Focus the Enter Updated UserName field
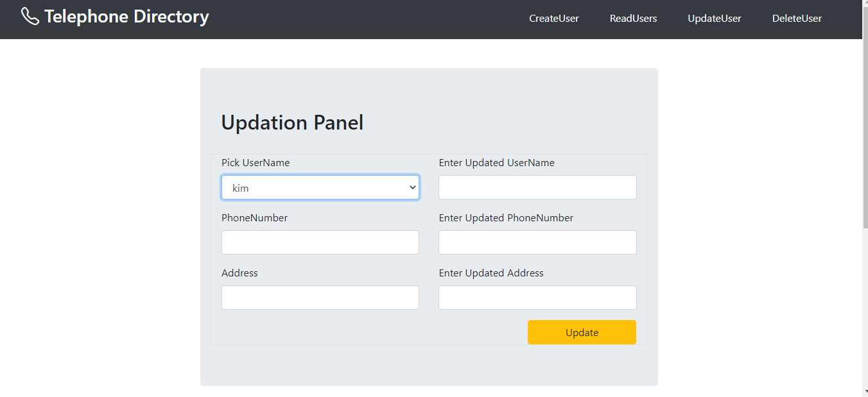The width and height of the screenshot is (868, 397). click(x=537, y=187)
